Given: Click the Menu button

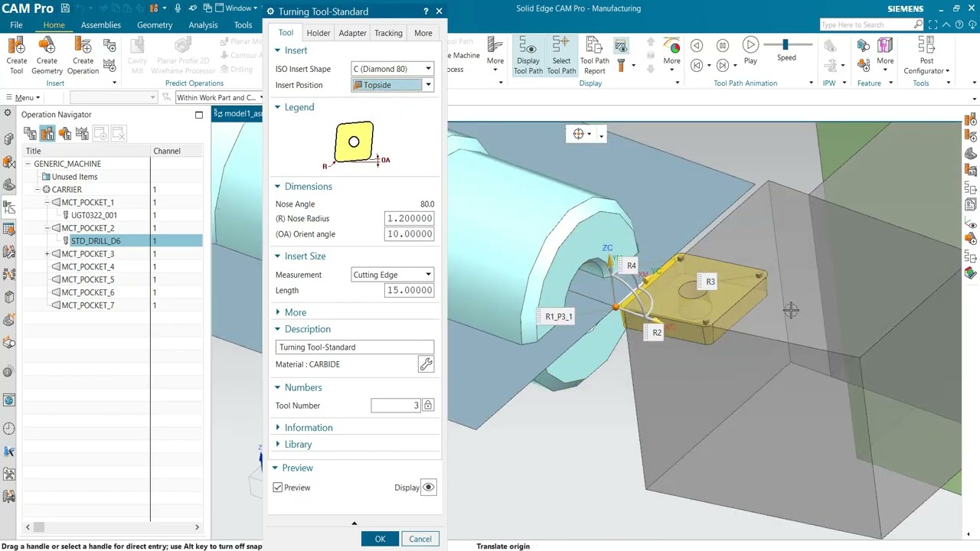Looking at the screenshot, I should click(23, 98).
